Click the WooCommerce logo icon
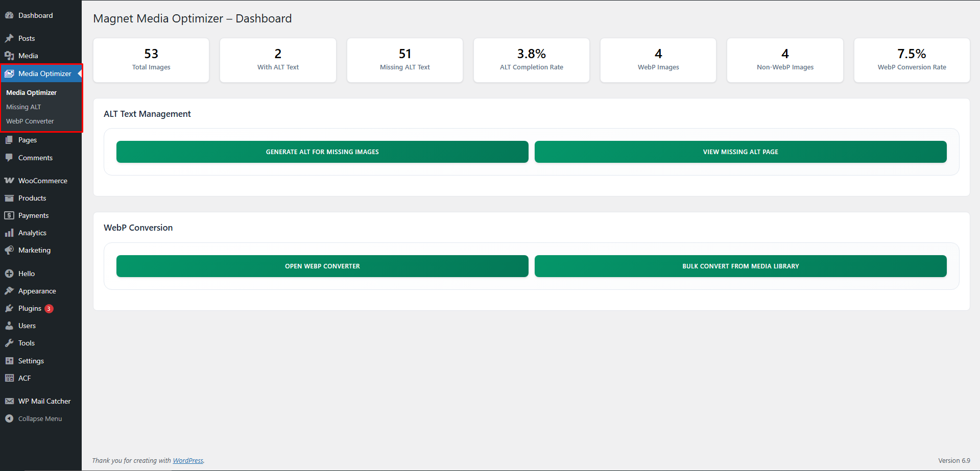The height and width of the screenshot is (471, 980). [x=9, y=181]
